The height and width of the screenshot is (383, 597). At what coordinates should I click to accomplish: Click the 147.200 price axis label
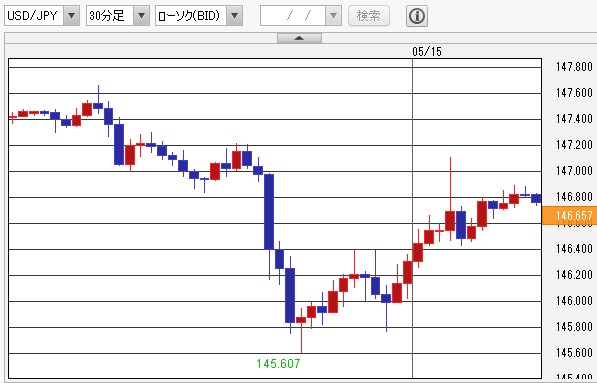click(x=574, y=145)
